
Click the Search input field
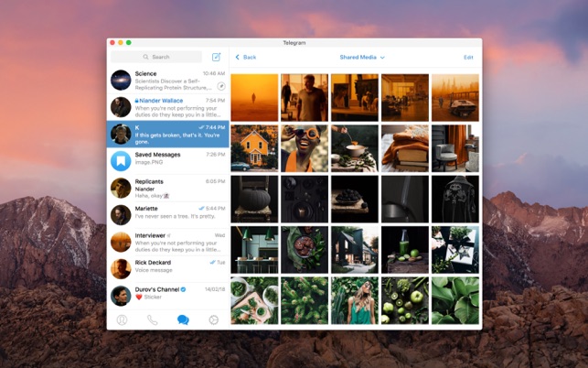(156, 57)
